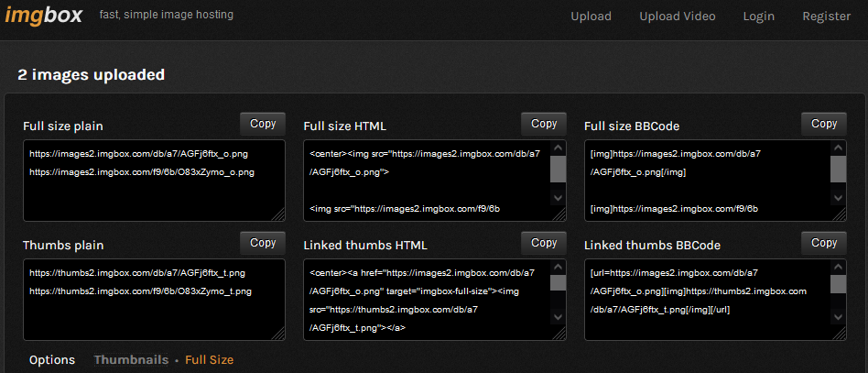Copy the Full size HTML code
The width and height of the screenshot is (868, 373).
(544, 124)
